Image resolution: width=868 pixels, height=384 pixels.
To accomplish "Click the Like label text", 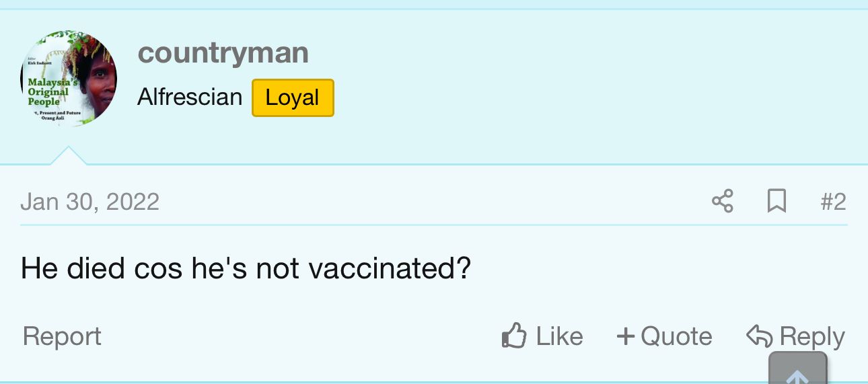I will [559, 336].
